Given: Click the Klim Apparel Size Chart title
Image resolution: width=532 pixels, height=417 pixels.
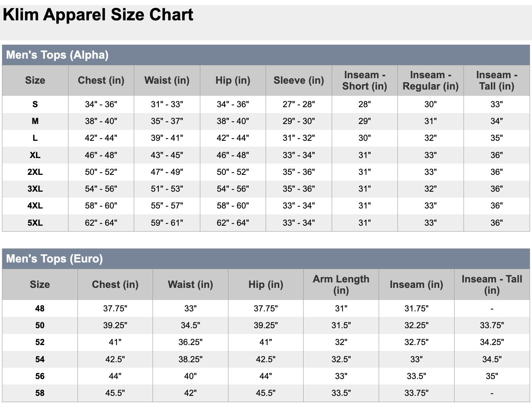Looking at the screenshot, I should [x=98, y=15].
